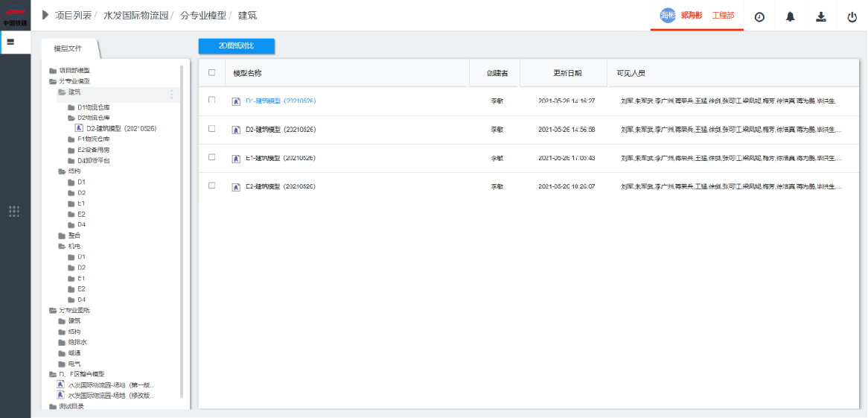Image resolution: width=868 pixels, height=418 pixels.
Task: Click the download icon in top bar
Action: [821, 16]
